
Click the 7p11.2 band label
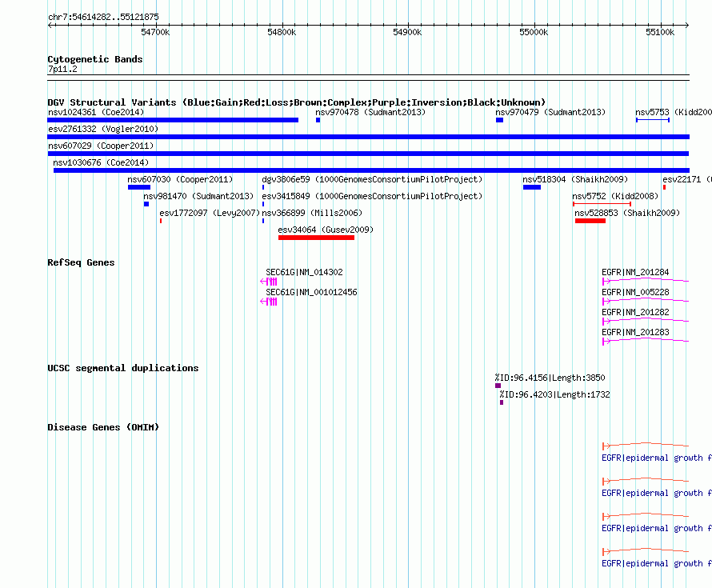click(62, 69)
